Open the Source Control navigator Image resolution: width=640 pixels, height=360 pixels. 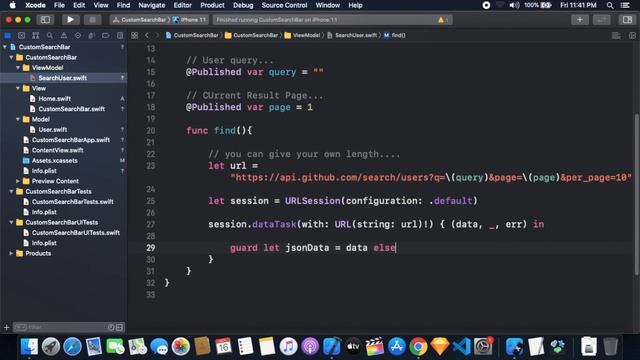[22, 36]
